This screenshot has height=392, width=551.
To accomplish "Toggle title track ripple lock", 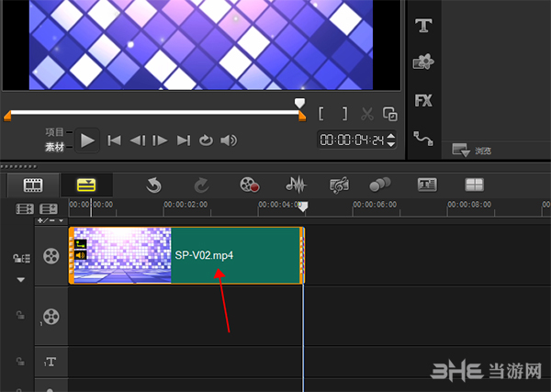I will (20, 361).
